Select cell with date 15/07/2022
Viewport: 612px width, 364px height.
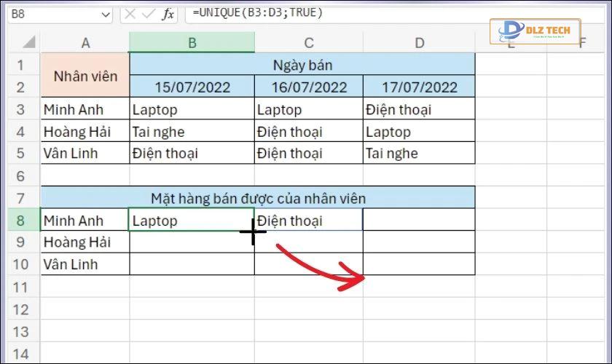[192, 87]
